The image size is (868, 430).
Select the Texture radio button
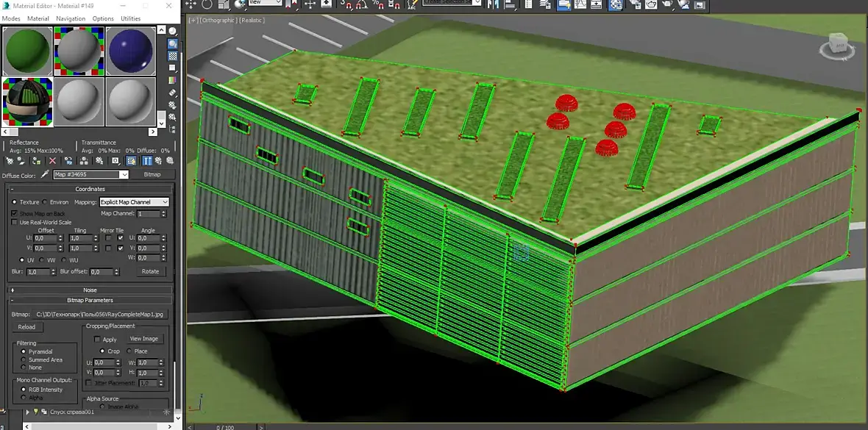(x=15, y=203)
